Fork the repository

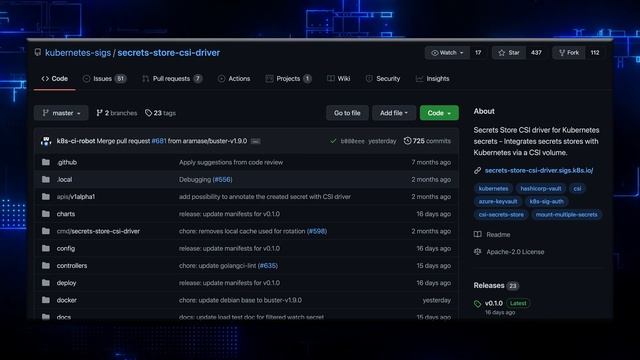(x=569, y=53)
